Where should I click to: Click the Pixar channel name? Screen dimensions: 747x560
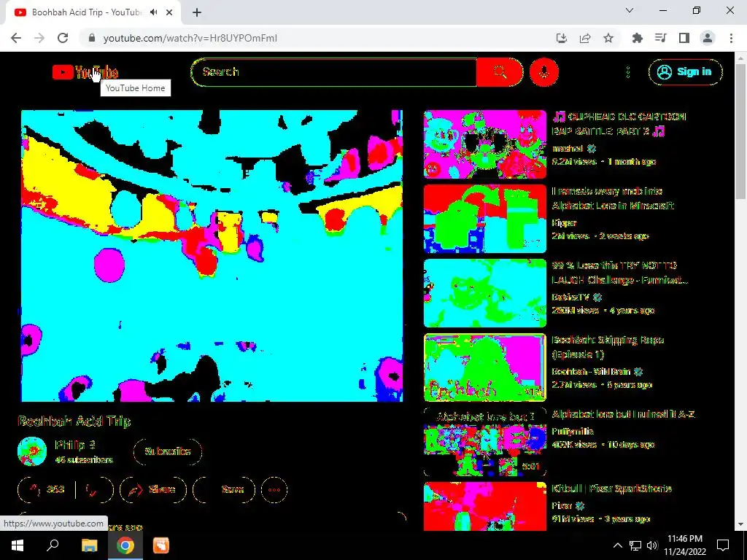[x=562, y=506]
